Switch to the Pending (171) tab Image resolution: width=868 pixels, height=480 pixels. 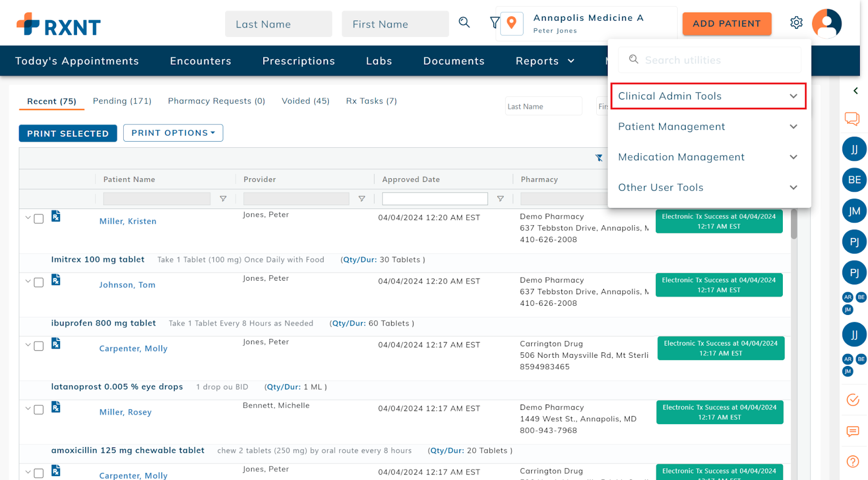coord(122,101)
